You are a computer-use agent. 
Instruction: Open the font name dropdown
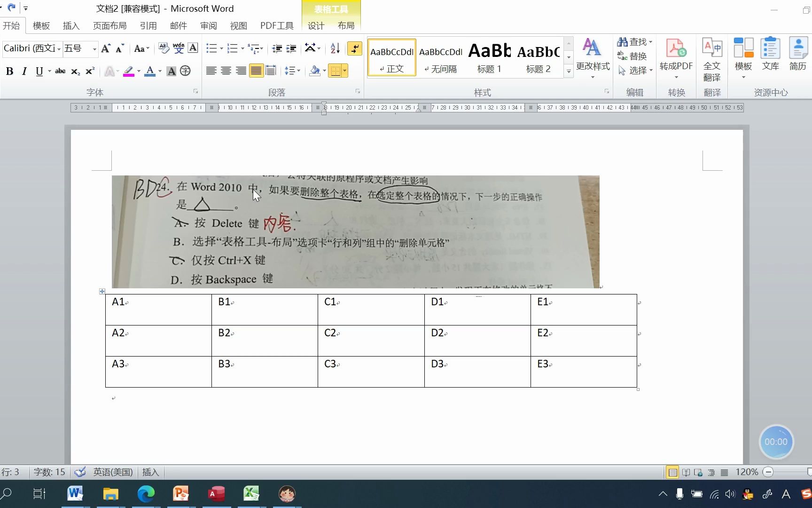click(x=59, y=48)
